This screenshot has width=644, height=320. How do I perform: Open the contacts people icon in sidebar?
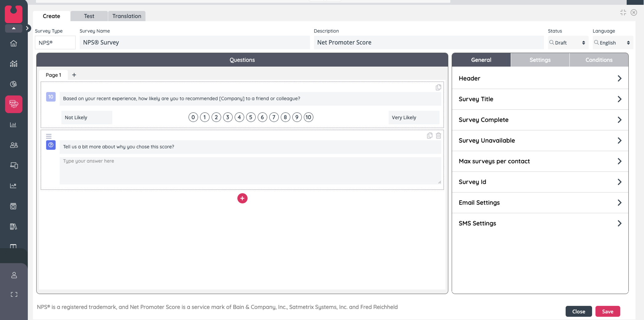point(14,145)
